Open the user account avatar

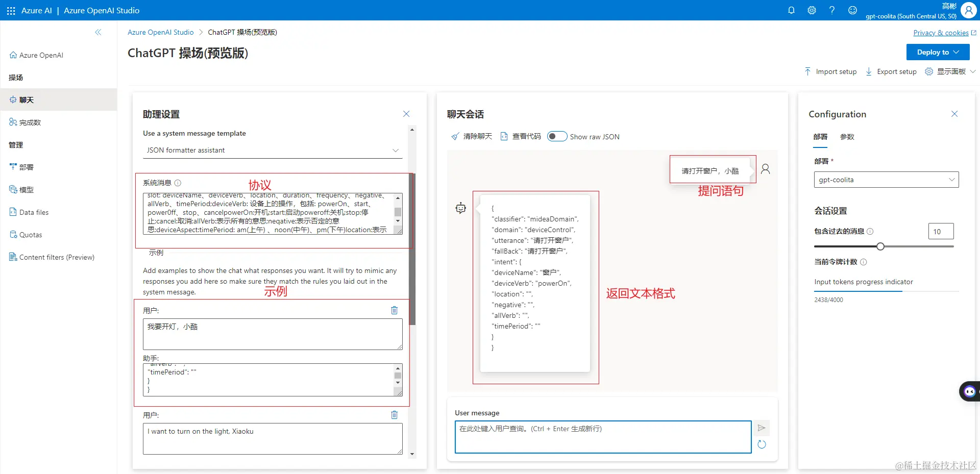pyautogui.click(x=968, y=10)
